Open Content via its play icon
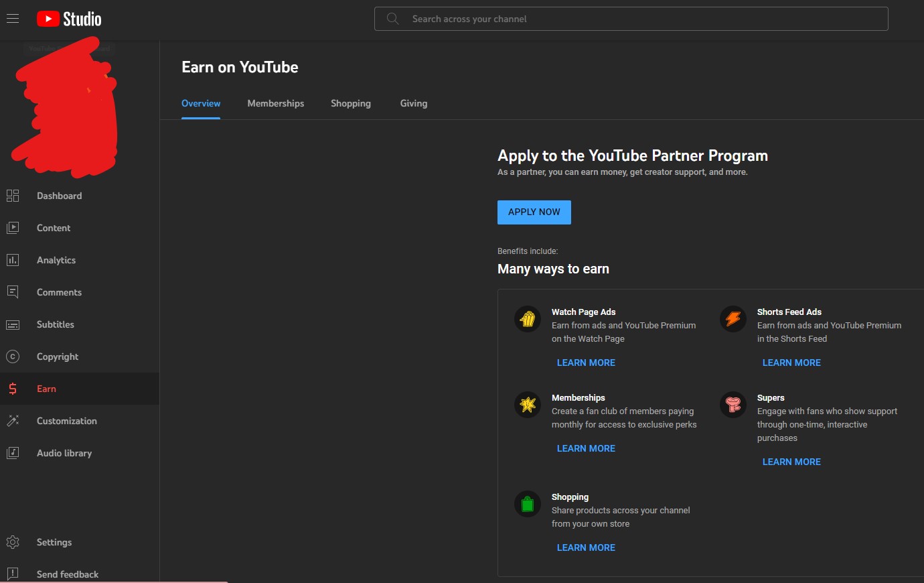 13,228
